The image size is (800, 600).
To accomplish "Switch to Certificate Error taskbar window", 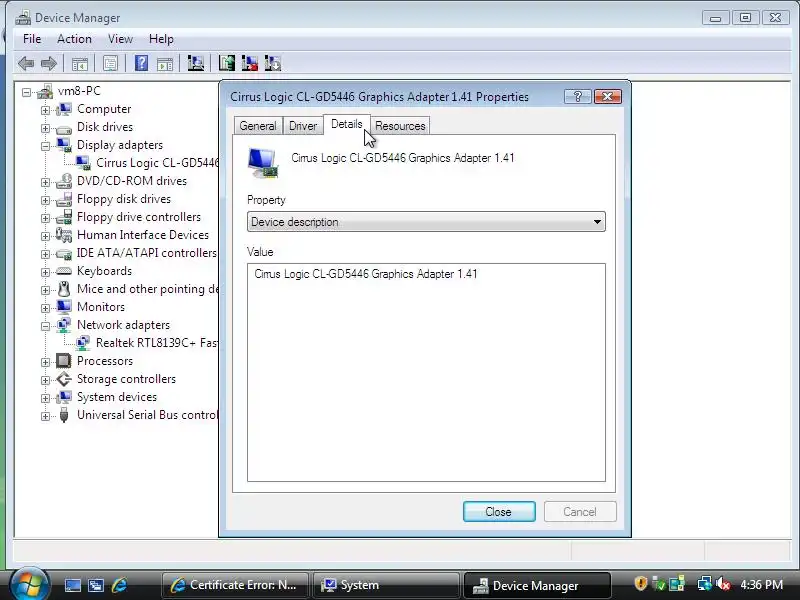I will click(235, 585).
